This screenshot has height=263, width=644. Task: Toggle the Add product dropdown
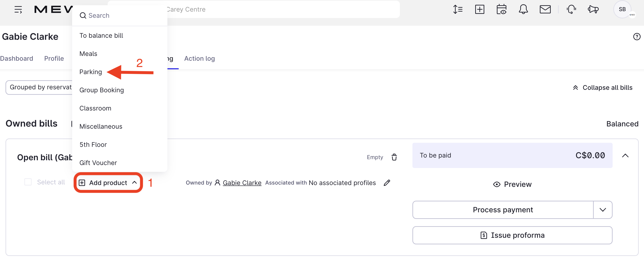coord(108,183)
